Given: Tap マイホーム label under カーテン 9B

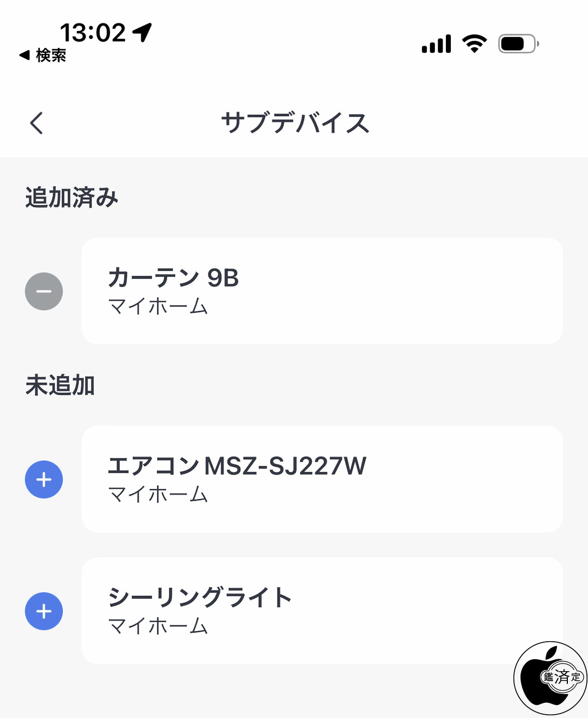Looking at the screenshot, I should pyautogui.click(x=158, y=307).
